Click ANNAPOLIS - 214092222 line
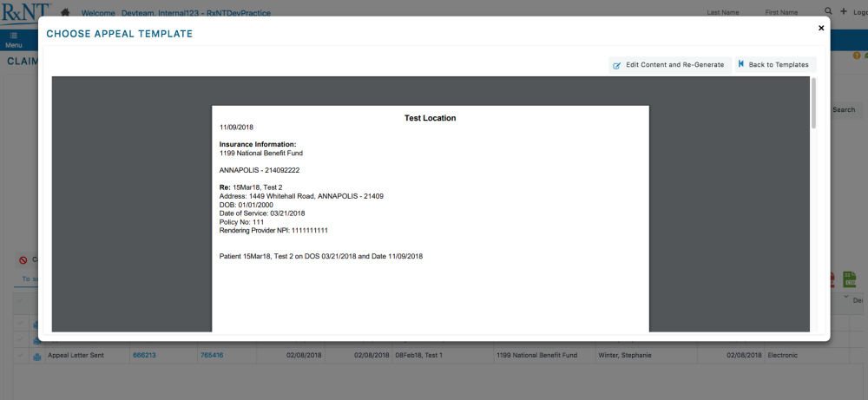The height and width of the screenshot is (400, 868). pos(260,170)
